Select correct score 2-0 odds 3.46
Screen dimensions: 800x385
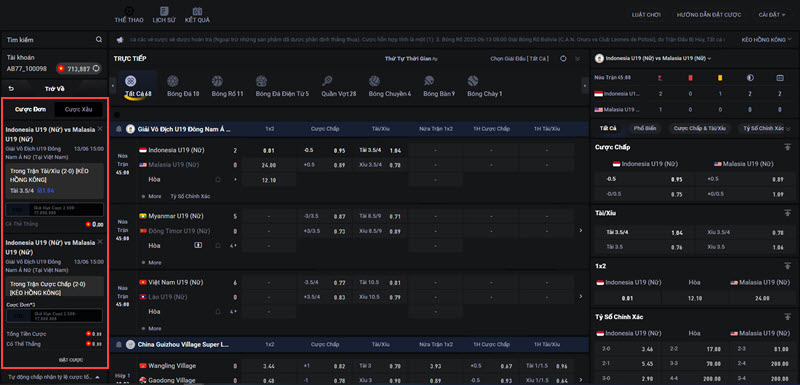coord(628,349)
